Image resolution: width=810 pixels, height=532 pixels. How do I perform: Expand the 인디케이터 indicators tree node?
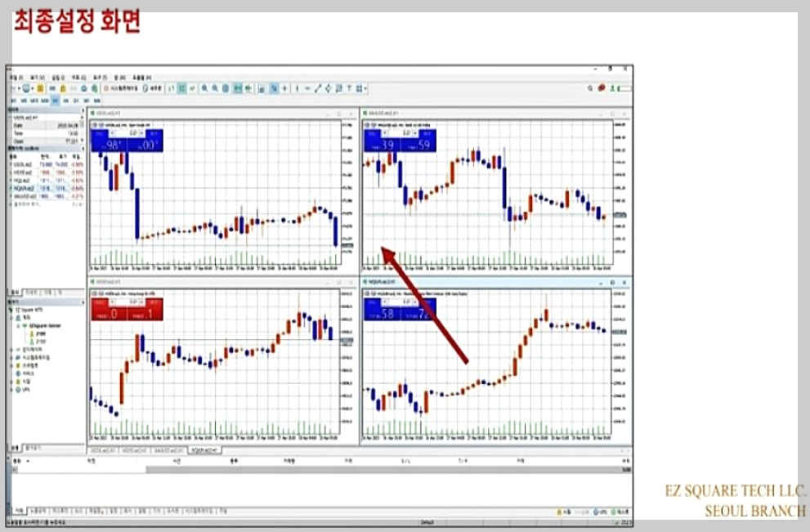click(x=11, y=350)
